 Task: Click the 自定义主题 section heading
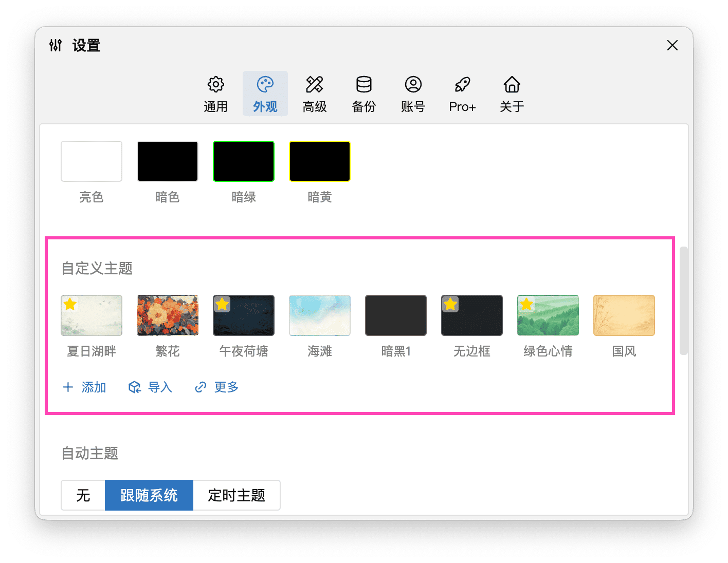(97, 268)
